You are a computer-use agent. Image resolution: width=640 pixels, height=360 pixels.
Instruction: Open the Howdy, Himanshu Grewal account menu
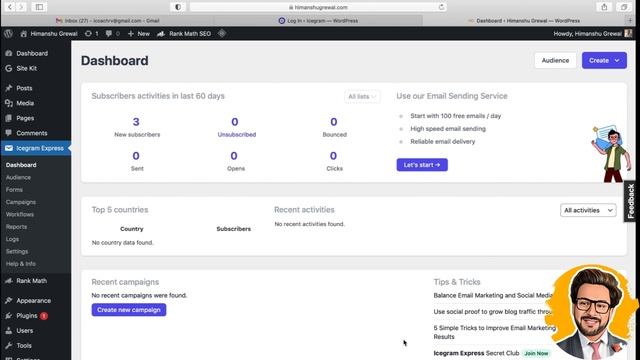[x=592, y=34]
